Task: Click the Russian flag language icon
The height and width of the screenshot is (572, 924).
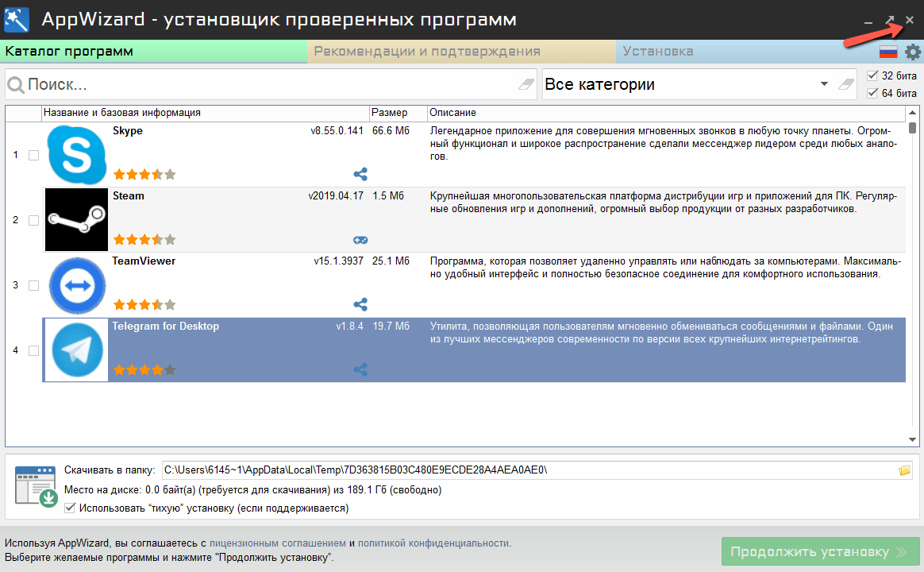Action: pyautogui.click(x=888, y=52)
